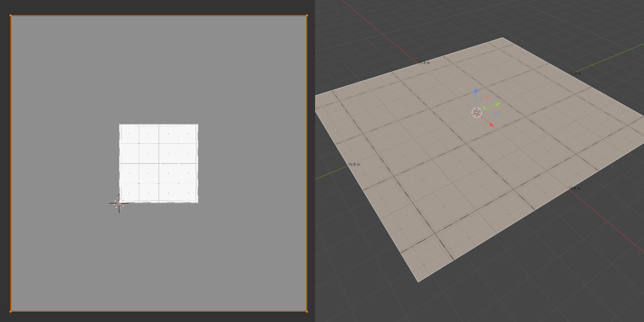Grab the small blue plane handle of the gizmo
The image size is (644, 322).
[496, 114]
